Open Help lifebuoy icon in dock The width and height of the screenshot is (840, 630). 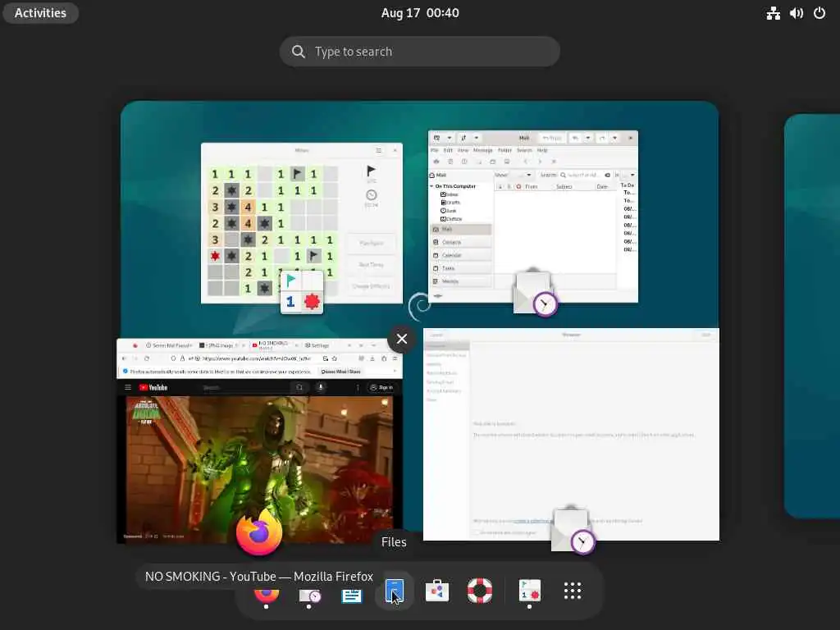tap(480, 591)
